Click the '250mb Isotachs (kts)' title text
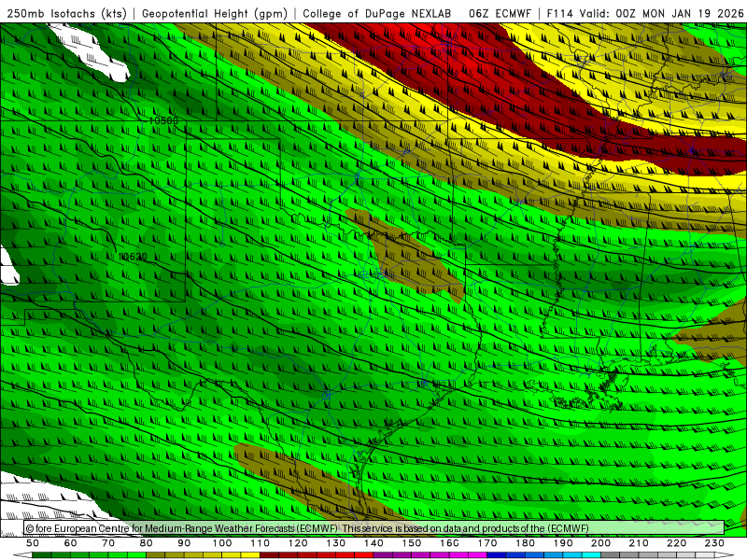 pos(66,13)
